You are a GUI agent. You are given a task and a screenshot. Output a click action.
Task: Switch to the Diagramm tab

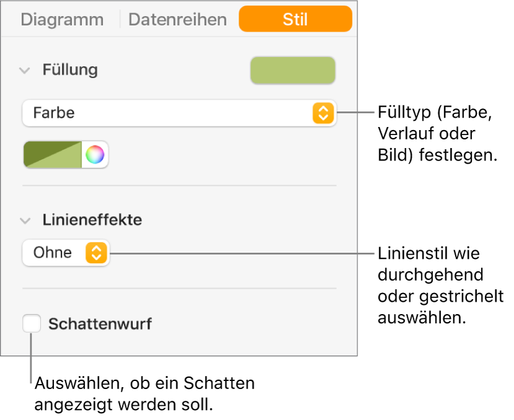point(62,19)
